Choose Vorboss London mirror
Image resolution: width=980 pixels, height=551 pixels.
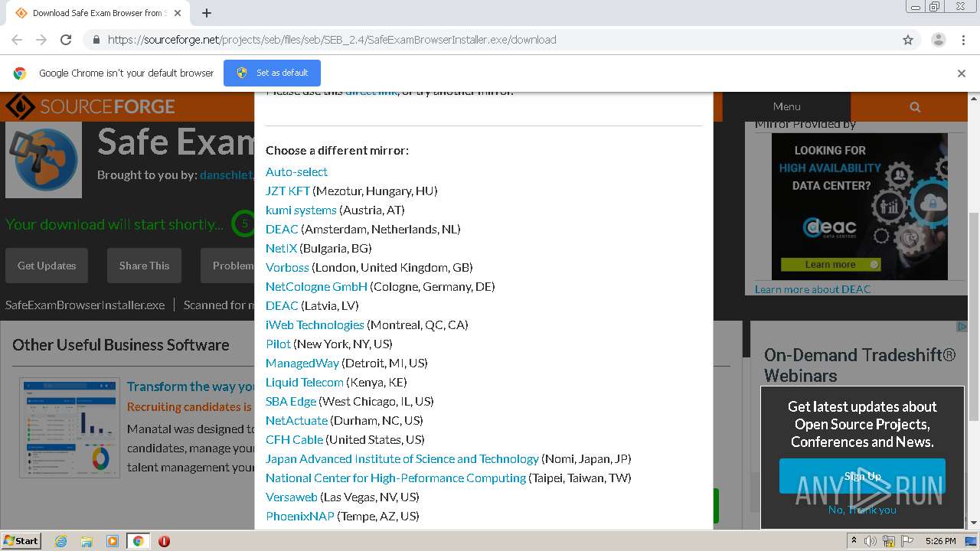coord(287,267)
